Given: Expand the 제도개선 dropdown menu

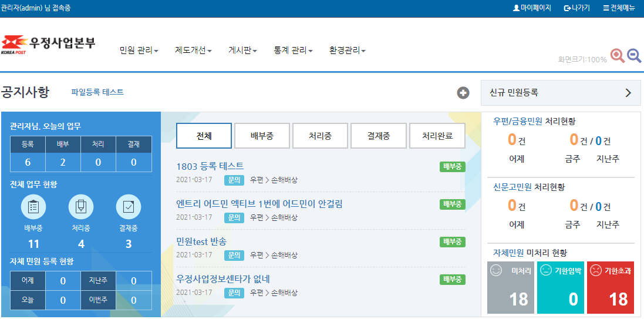Looking at the screenshot, I should [193, 51].
